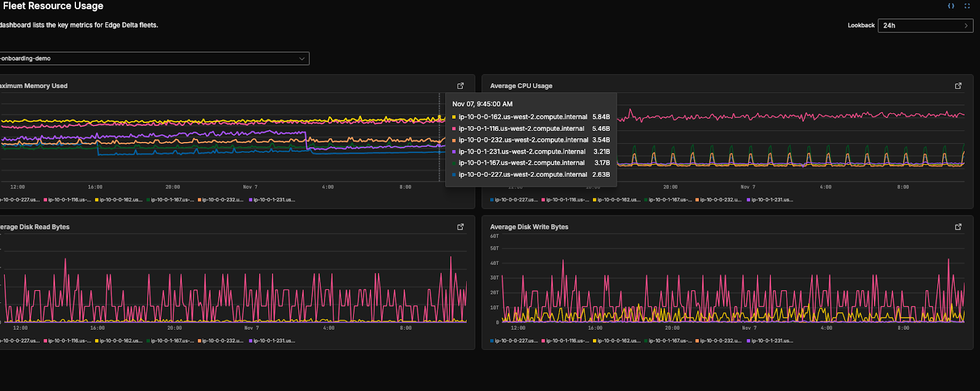980x391 pixels.
Task: Select ip-10-0-0-162 row in the tooltip
Action: (x=522, y=117)
